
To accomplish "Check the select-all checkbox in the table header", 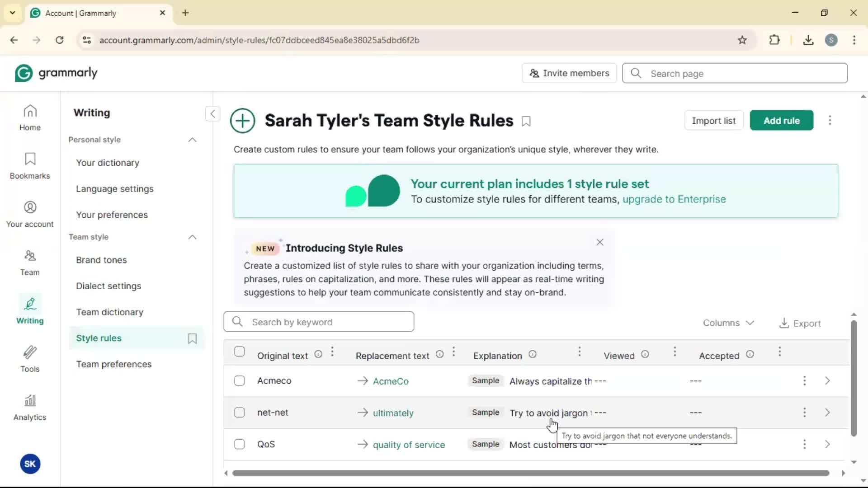I will [240, 352].
